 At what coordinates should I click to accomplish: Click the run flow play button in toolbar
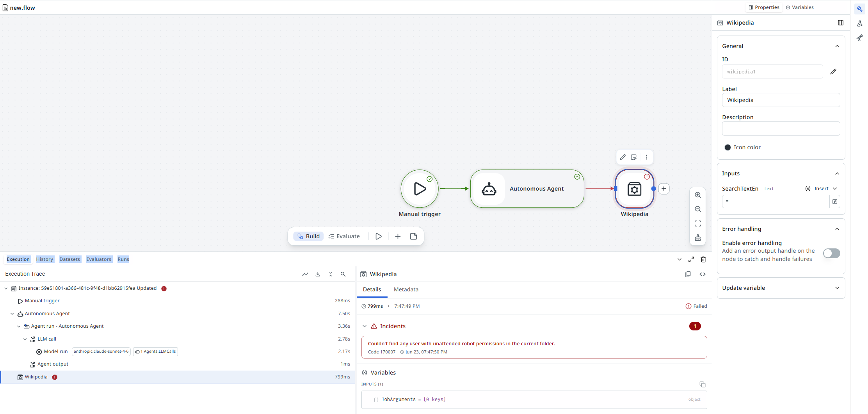379,236
